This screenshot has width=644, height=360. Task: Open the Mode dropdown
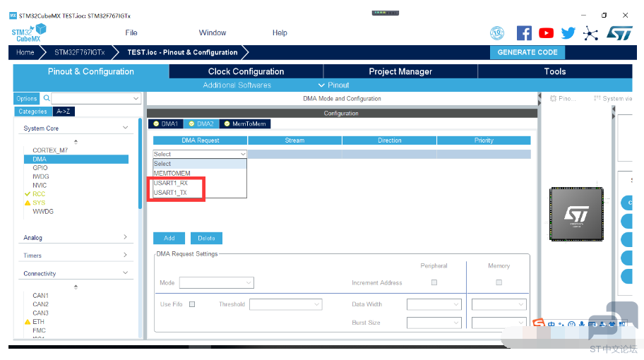coord(217,283)
